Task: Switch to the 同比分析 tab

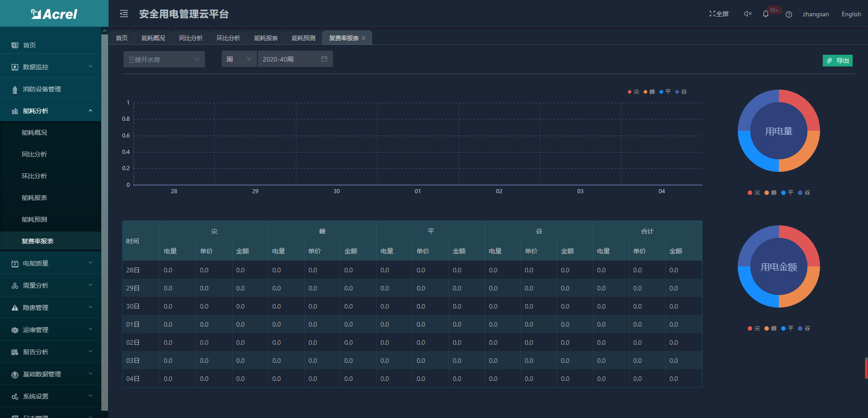Action: [190, 38]
